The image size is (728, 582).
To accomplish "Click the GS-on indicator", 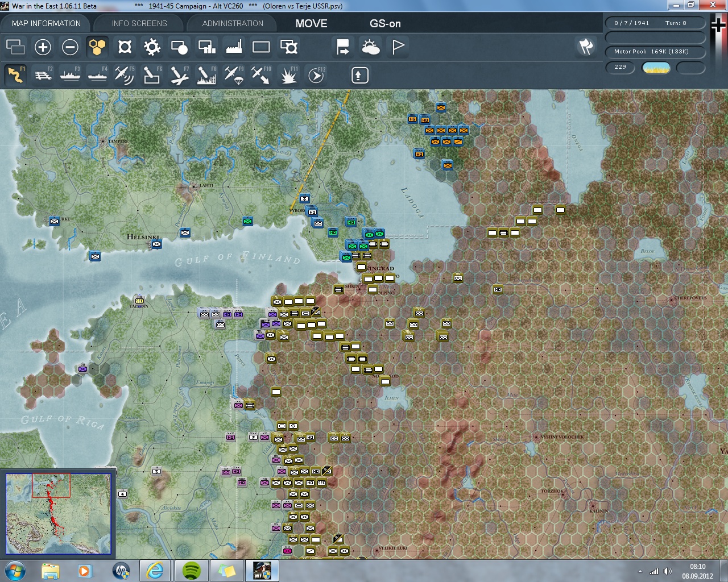I will tap(385, 23).
